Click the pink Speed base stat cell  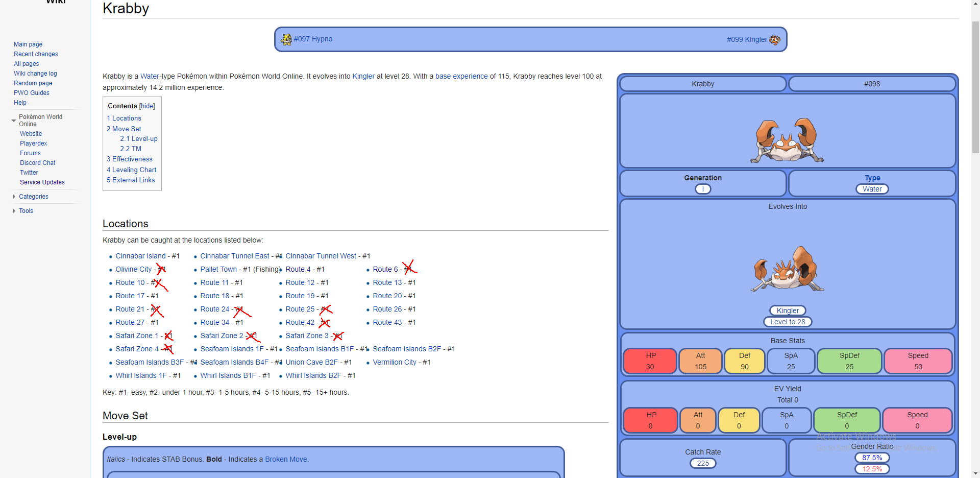coord(918,361)
